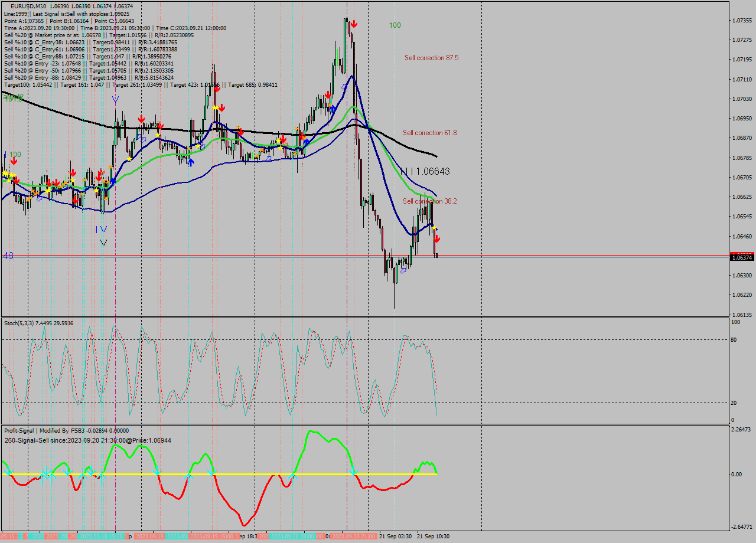Click the Time A, Time B, Time C line

coord(115,28)
